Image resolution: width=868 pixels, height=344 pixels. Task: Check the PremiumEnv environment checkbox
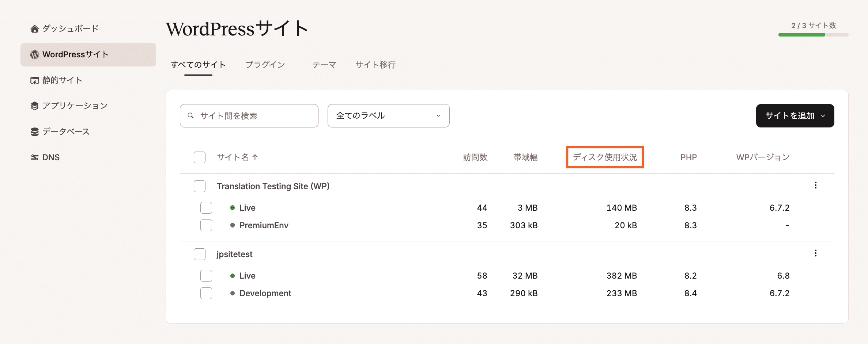206,225
